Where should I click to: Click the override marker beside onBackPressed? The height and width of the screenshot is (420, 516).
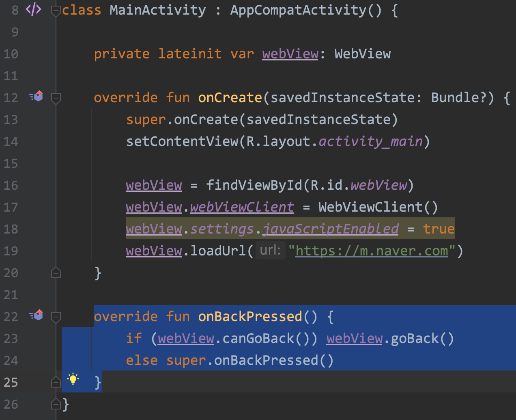[x=37, y=315]
